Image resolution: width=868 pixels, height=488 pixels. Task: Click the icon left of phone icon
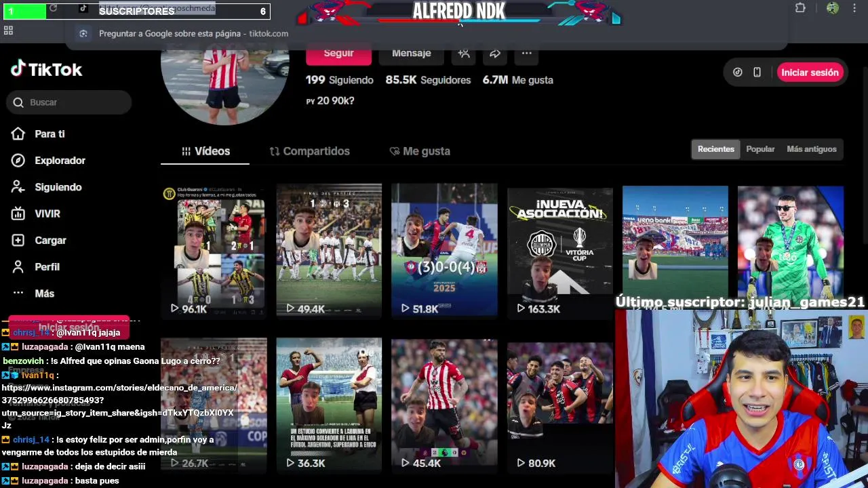click(x=738, y=73)
